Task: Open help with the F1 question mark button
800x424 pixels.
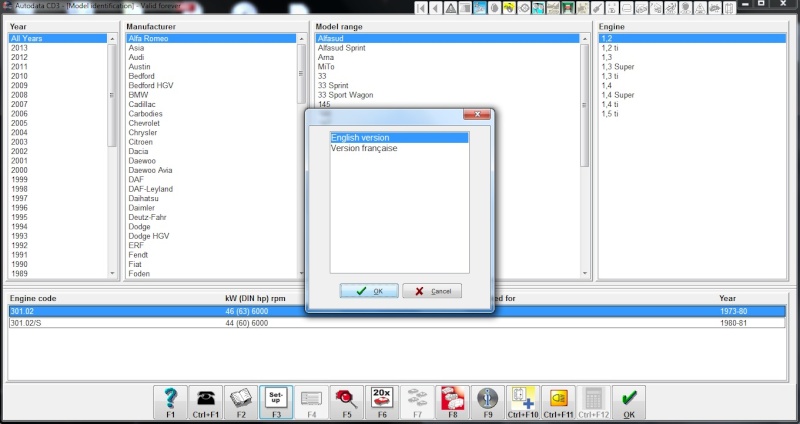Action: pos(170,403)
